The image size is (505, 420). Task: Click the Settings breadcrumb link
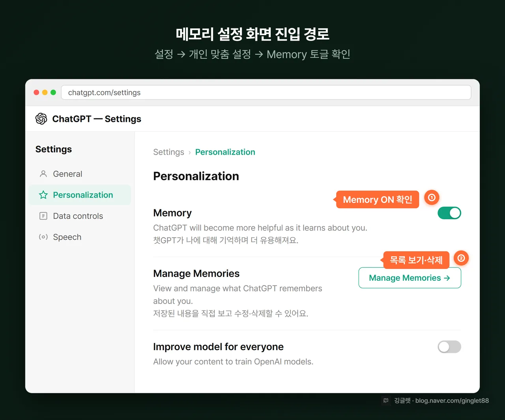(x=168, y=152)
